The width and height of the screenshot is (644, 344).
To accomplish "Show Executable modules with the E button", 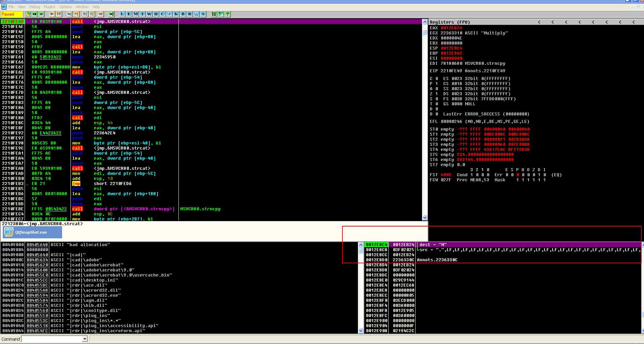I will [x=129, y=14].
